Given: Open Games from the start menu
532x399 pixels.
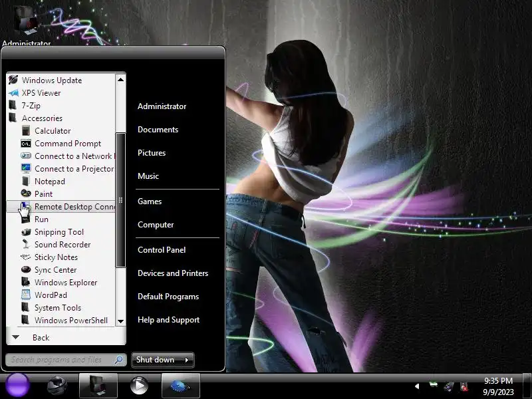Looking at the screenshot, I should click(x=150, y=201).
